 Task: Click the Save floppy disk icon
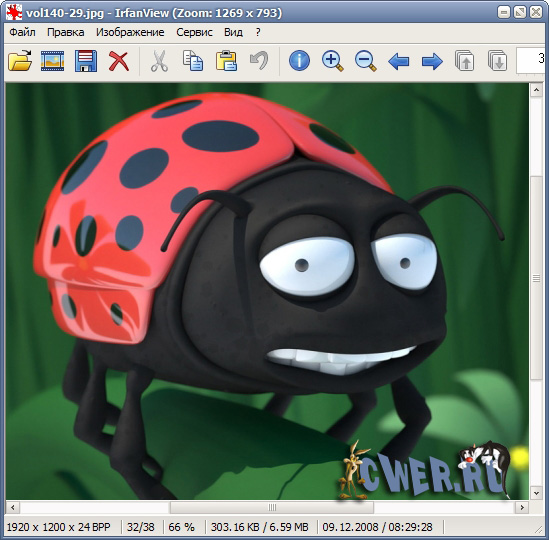pyautogui.click(x=86, y=61)
